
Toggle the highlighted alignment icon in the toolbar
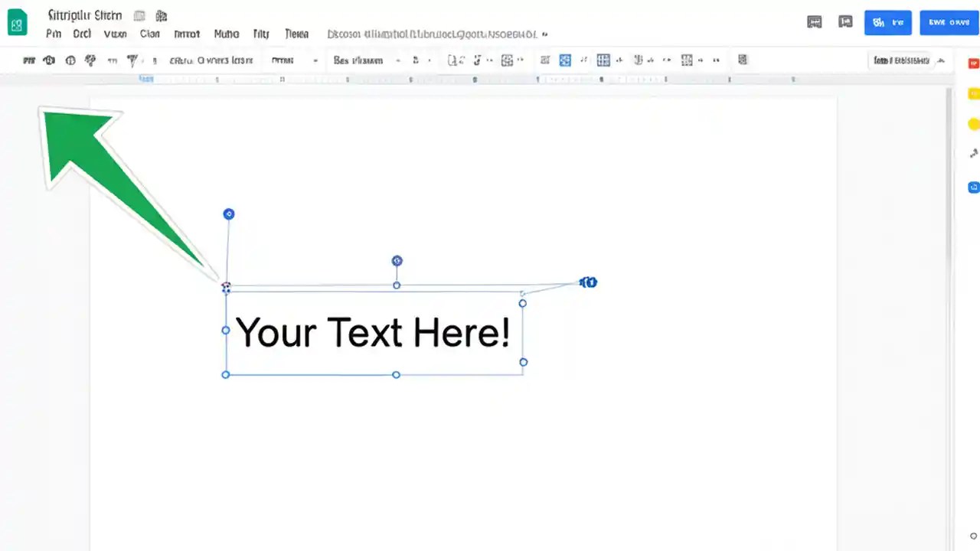[x=565, y=60]
